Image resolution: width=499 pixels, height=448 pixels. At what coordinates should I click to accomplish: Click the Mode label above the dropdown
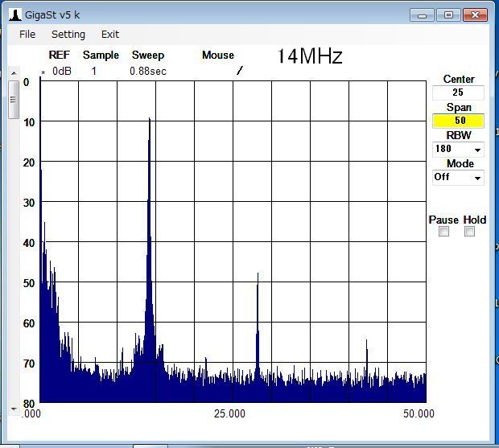[x=460, y=163]
